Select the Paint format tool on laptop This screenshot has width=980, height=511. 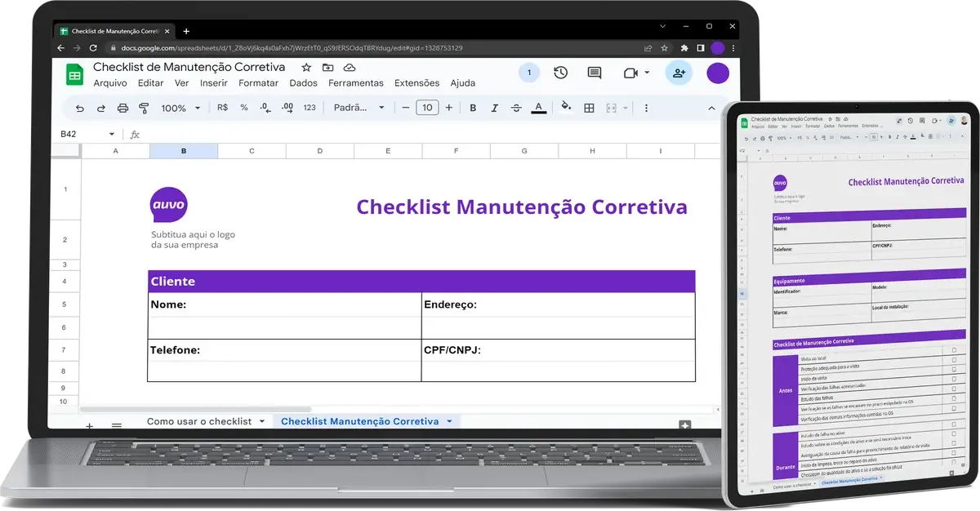tap(144, 108)
